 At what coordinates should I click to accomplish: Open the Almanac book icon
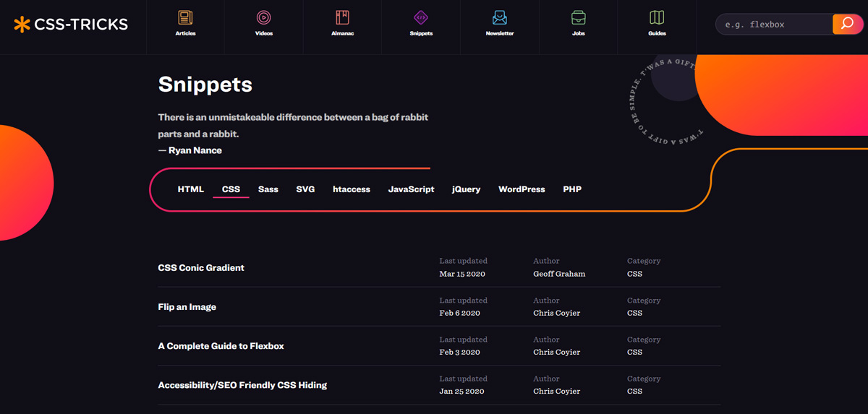342,17
